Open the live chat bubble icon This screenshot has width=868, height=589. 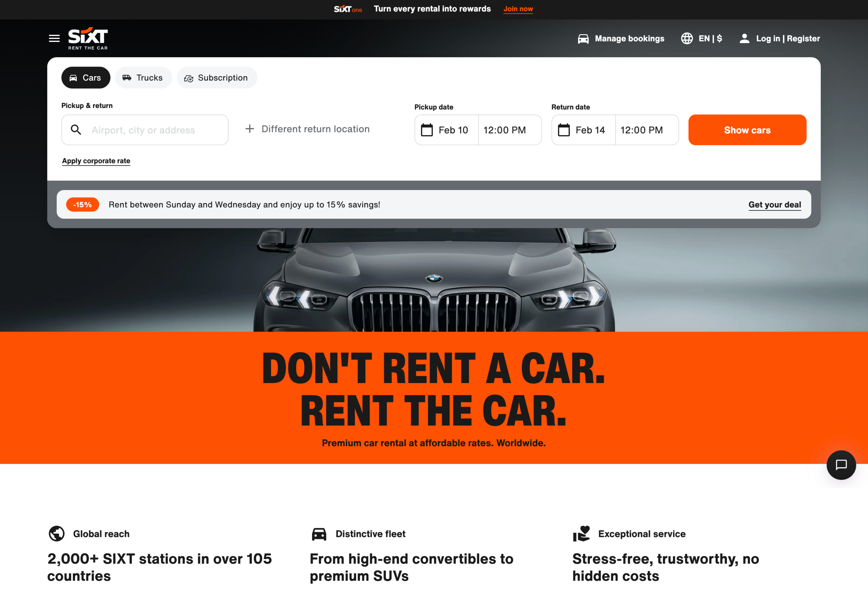[x=841, y=465]
